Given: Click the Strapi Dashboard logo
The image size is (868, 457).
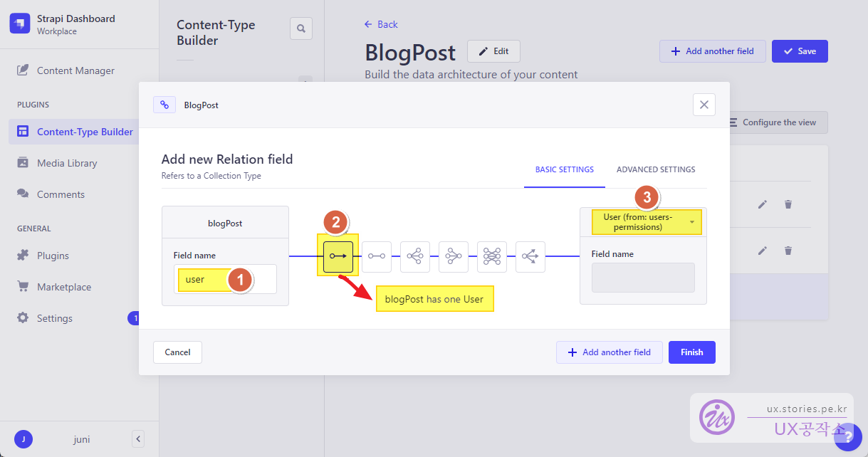Looking at the screenshot, I should pyautogui.click(x=20, y=24).
